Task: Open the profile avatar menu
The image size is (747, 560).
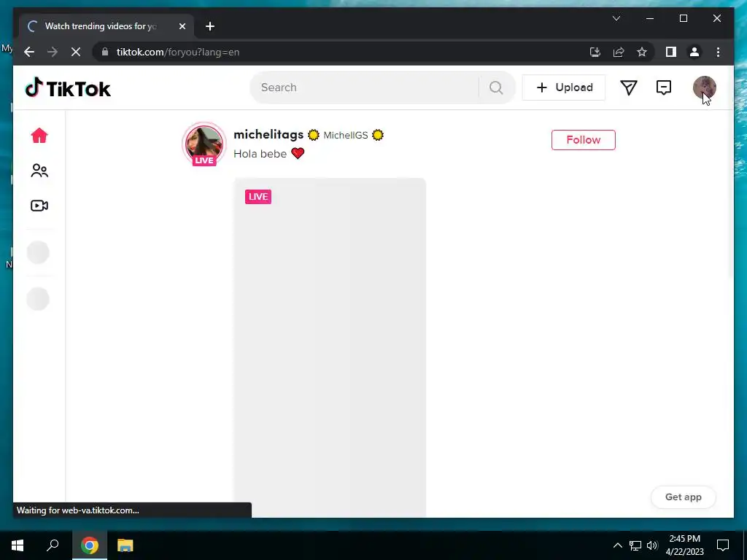Action: [704, 87]
